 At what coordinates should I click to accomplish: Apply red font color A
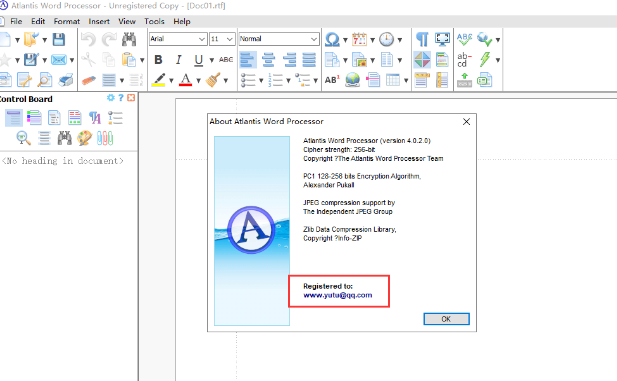185,80
